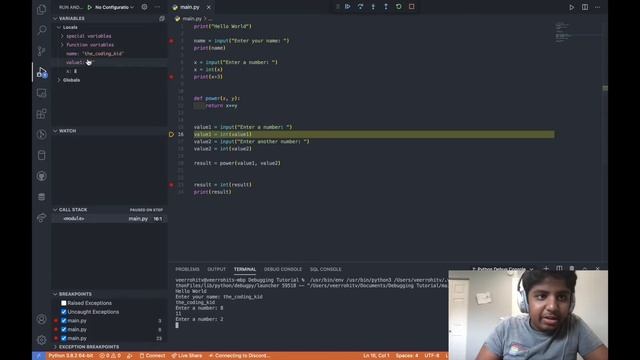This screenshot has height=360, width=640.
Task: Run the Python file from editor title
Action: click(x=571, y=7)
